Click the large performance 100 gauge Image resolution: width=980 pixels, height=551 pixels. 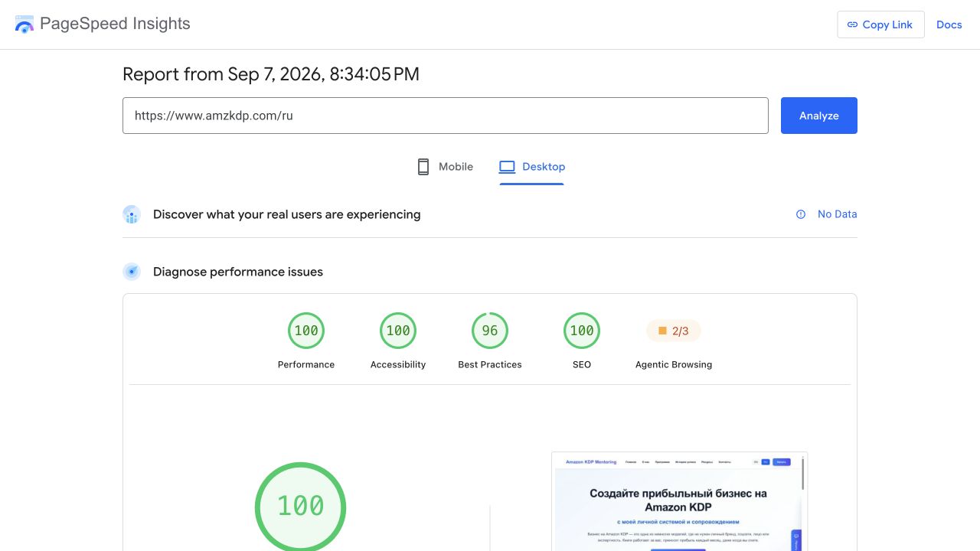tap(300, 507)
